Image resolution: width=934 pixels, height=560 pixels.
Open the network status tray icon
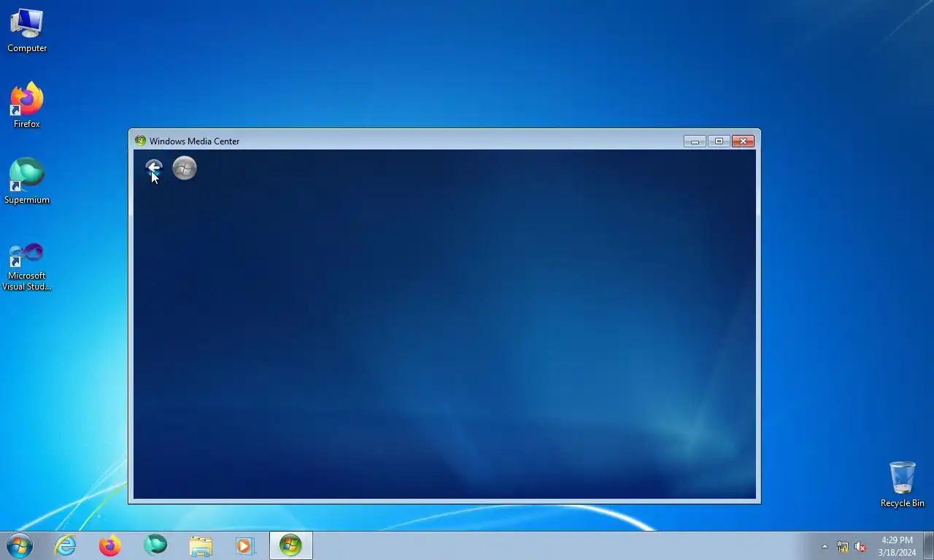click(x=843, y=546)
